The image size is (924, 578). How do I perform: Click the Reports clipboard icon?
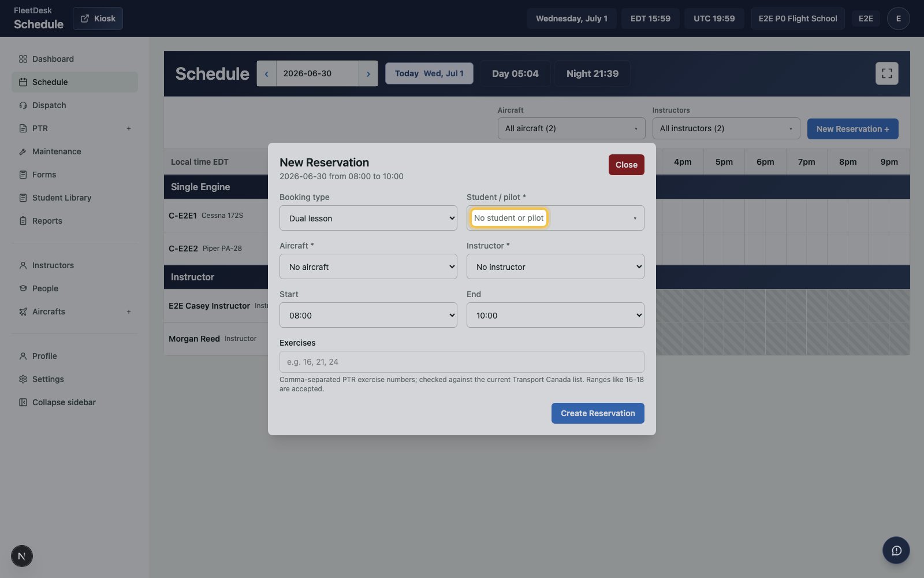(x=23, y=221)
